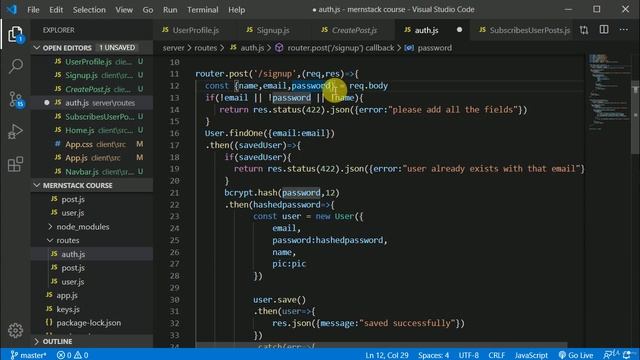Split the editor to the right
This screenshot has height=360, width=640.
(604, 30)
